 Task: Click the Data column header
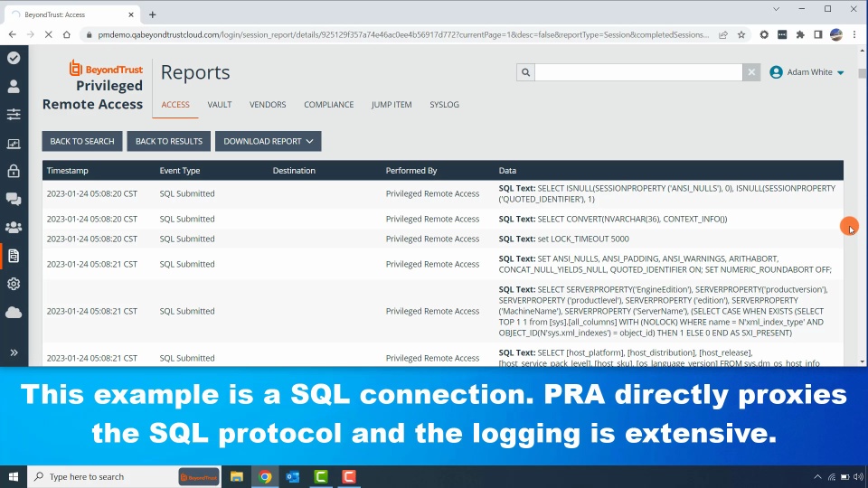click(x=507, y=171)
